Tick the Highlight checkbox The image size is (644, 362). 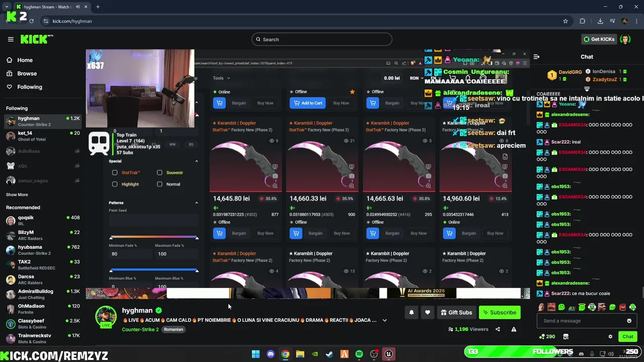pyautogui.click(x=115, y=184)
